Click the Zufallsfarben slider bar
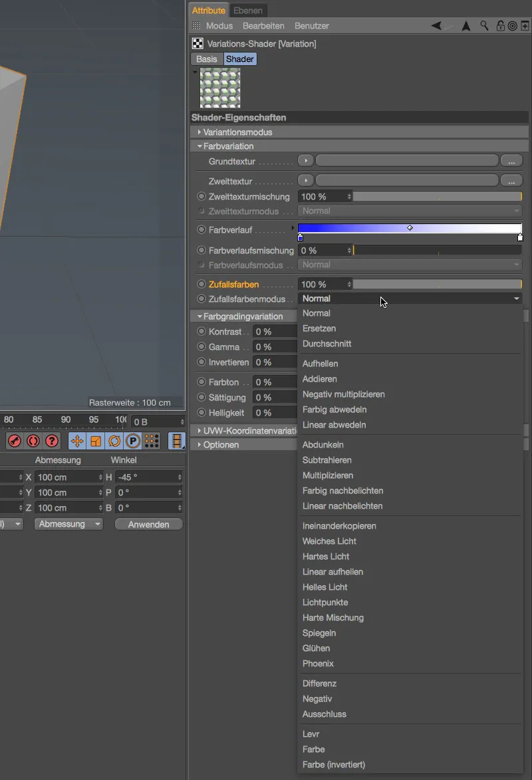The width and height of the screenshot is (532, 780). coord(438,284)
